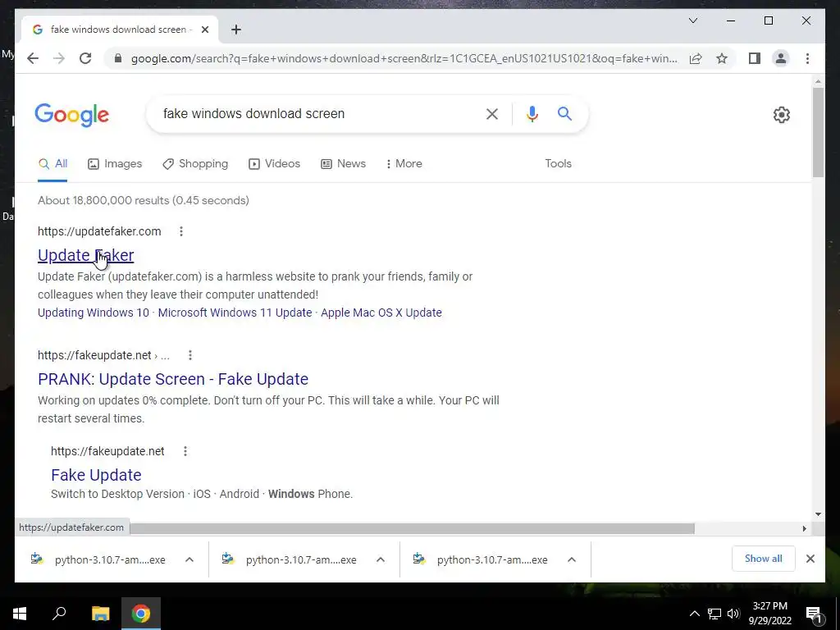Submit search with magnifier icon

(x=564, y=113)
